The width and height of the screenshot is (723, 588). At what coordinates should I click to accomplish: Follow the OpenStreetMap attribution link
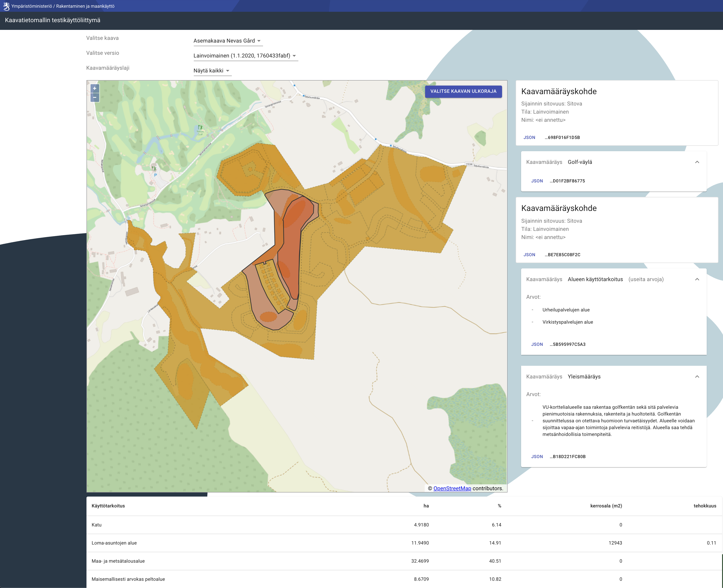pos(452,488)
